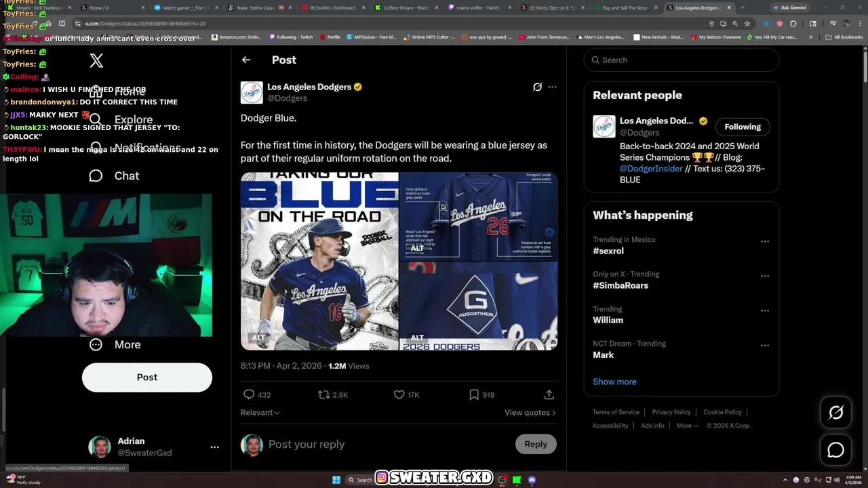The height and width of the screenshot is (488, 868).
Task: Bookmark the Dodgers post
Action: coord(475,394)
